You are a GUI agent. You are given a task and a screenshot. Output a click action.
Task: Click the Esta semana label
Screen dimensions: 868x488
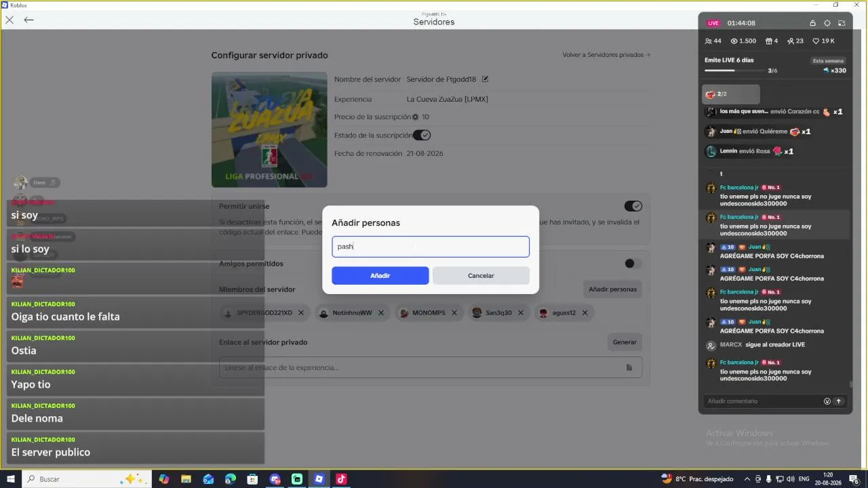[829, 60]
